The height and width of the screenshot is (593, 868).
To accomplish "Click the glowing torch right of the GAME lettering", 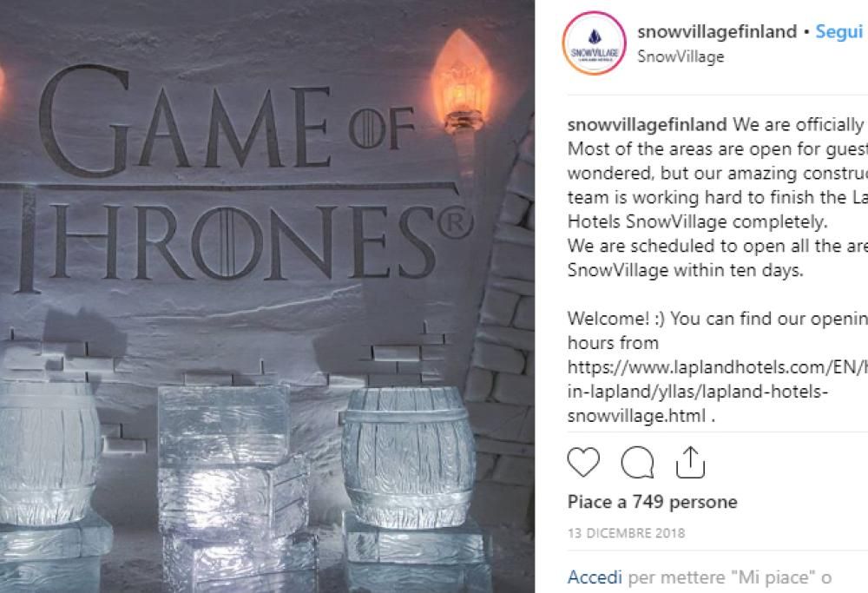I will tap(461, 78).
